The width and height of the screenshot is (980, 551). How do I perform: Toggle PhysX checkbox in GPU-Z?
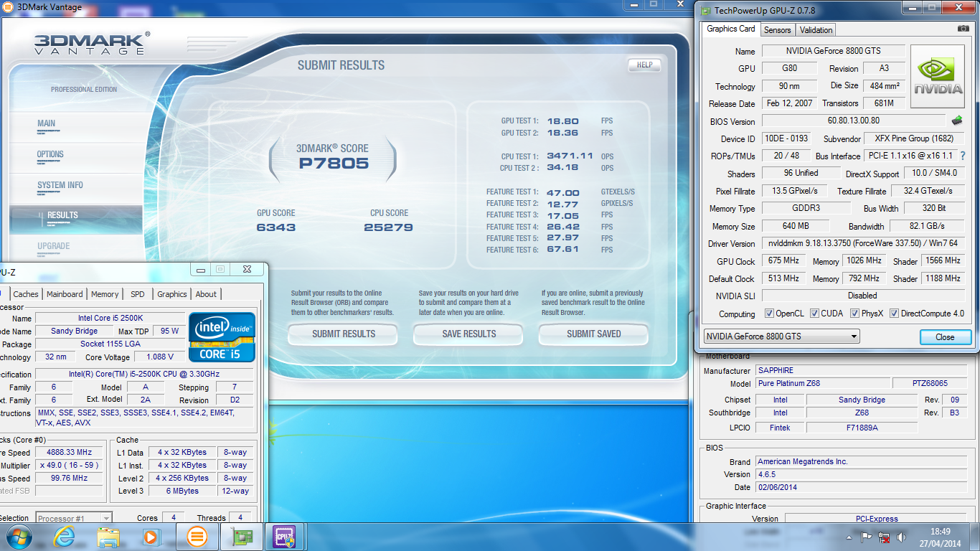(x=854, y=314)
